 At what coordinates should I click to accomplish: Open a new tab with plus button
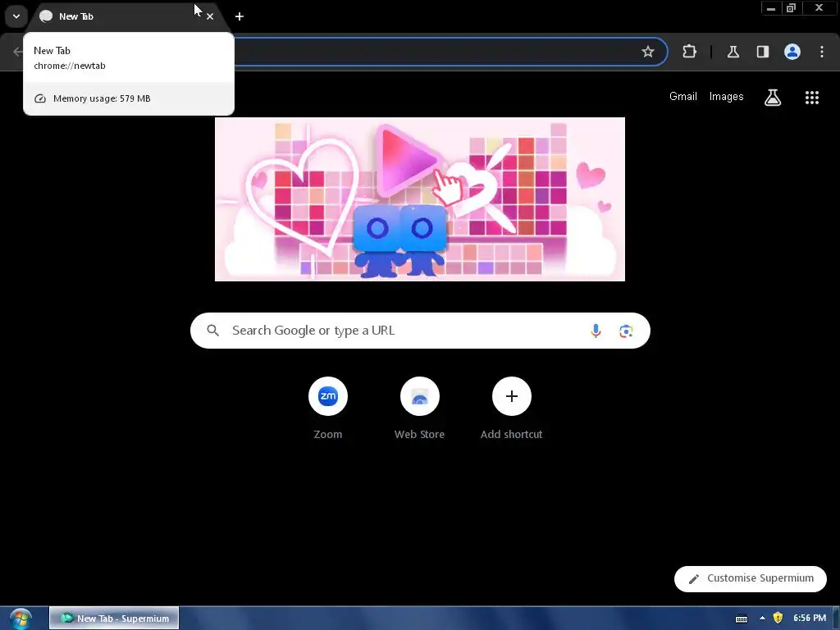(x=240, y=16)
